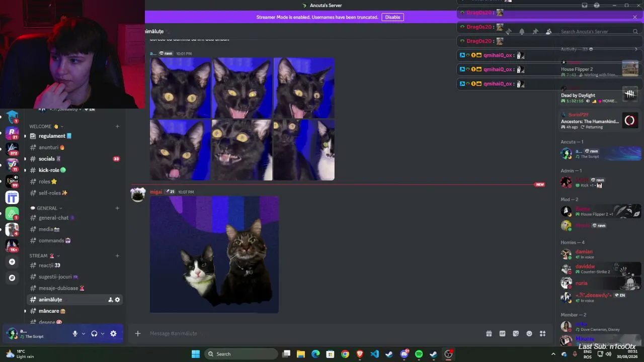Search Ancuta's Server
The width and height of the screenshot is (644, 362).
[x=599, y=32]
